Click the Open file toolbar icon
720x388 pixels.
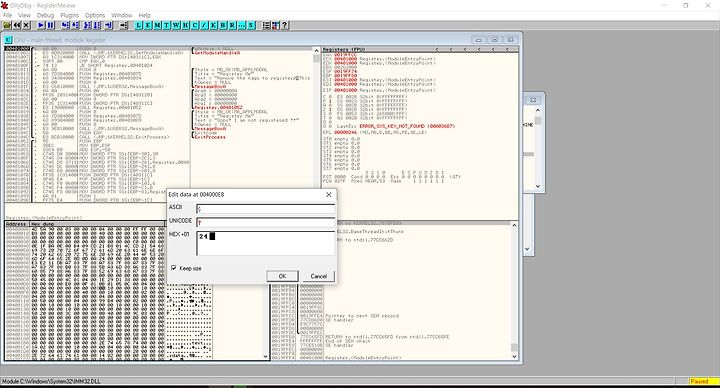tap(7, 25)
